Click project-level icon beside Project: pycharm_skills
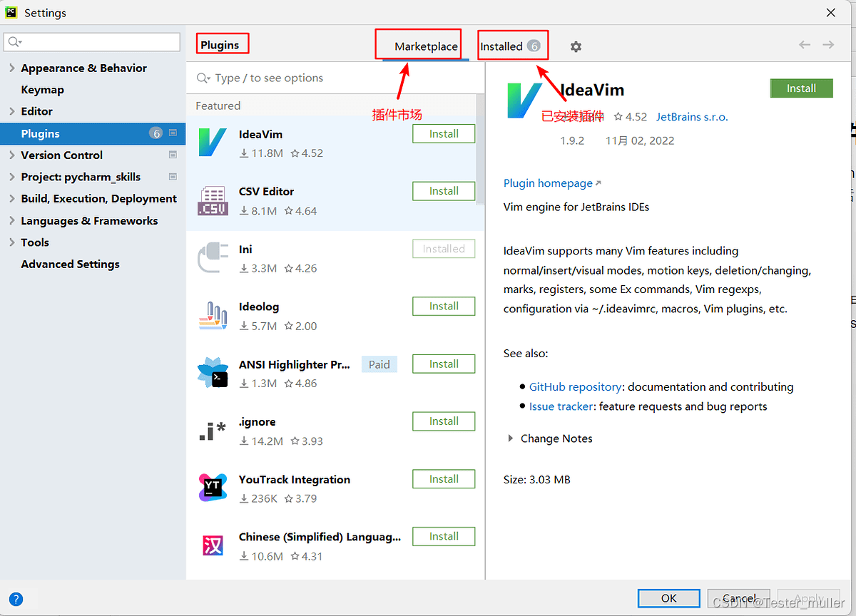The height and width of the screenshot is (616, 856). (173, 177)
